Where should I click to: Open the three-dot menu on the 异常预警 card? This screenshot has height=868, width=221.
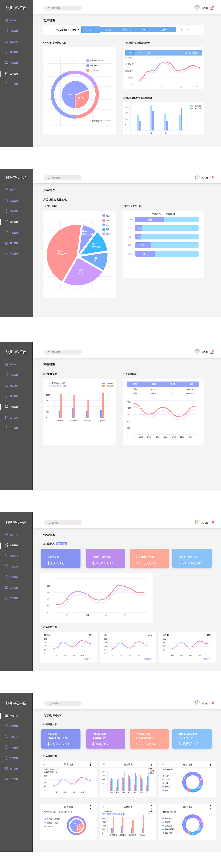pos(151,807)
